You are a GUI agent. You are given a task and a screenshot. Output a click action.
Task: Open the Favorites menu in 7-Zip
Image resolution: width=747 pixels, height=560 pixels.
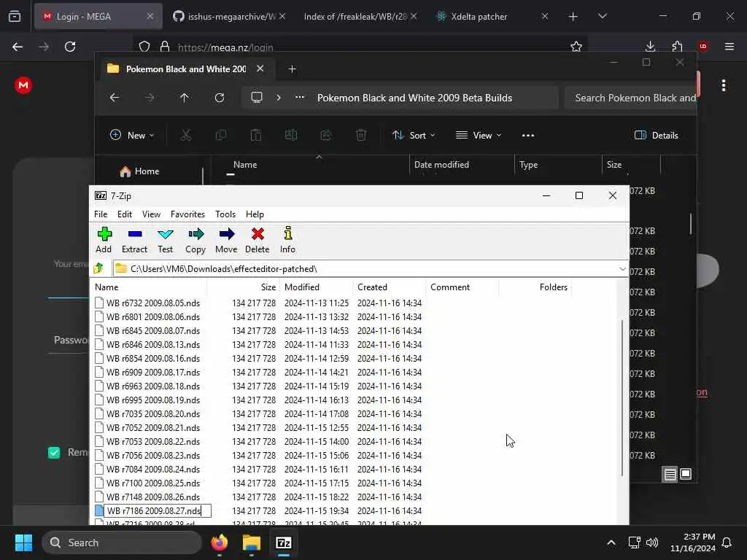tap(187, 214)
